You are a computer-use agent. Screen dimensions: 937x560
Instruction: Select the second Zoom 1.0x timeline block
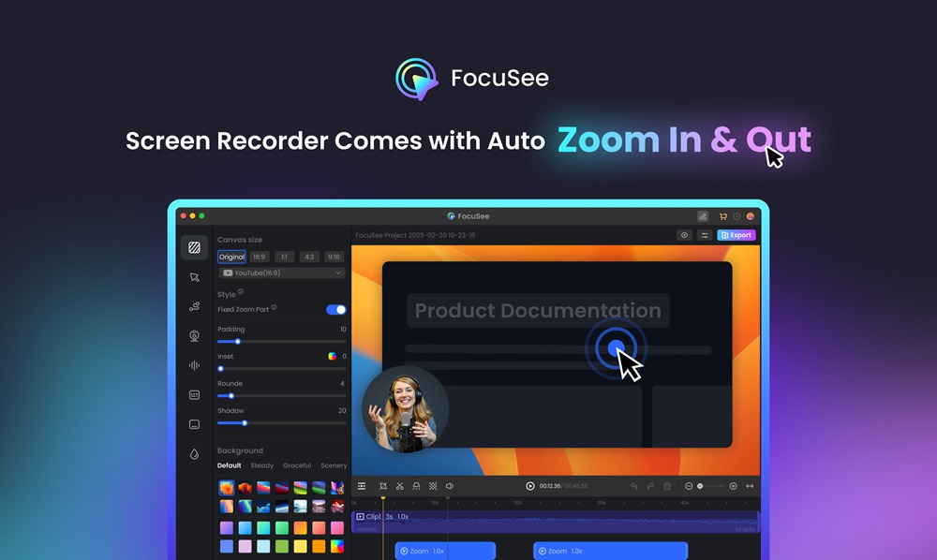(x=611, y=551)
